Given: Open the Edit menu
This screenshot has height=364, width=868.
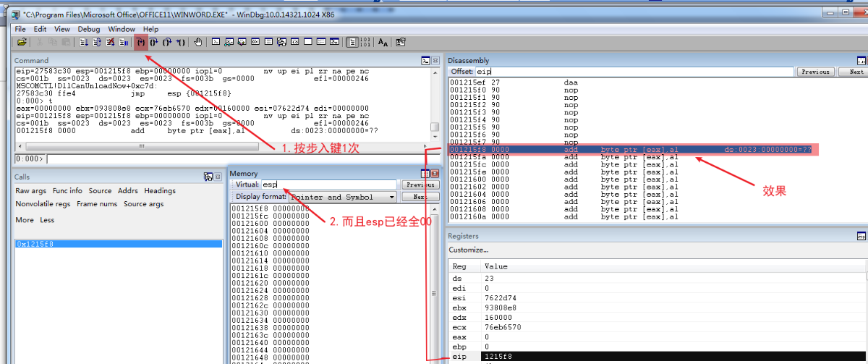Looking at the screenshot, I should (x=40, y=29).
